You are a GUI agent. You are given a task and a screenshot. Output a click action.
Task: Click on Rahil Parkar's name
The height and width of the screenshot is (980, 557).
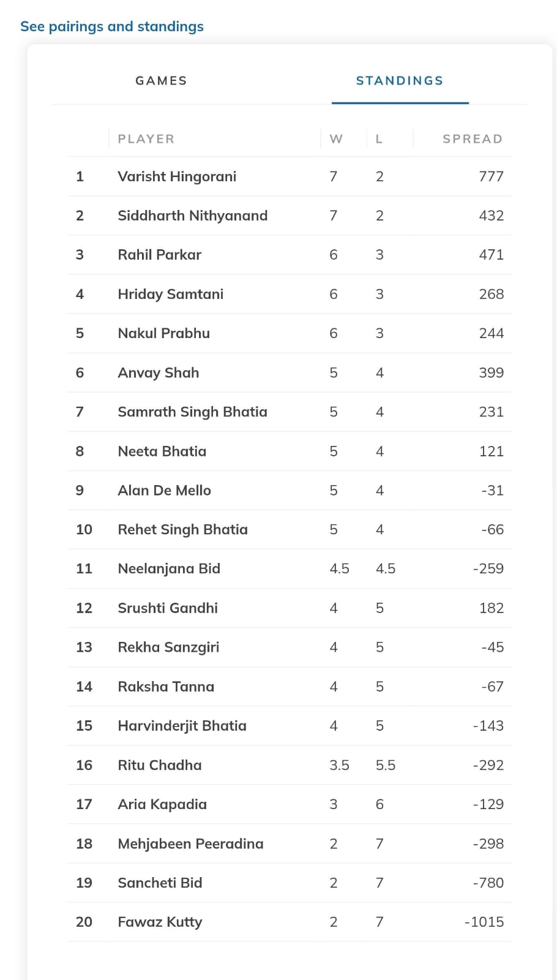pyautogui.click(x=159, y=255)
